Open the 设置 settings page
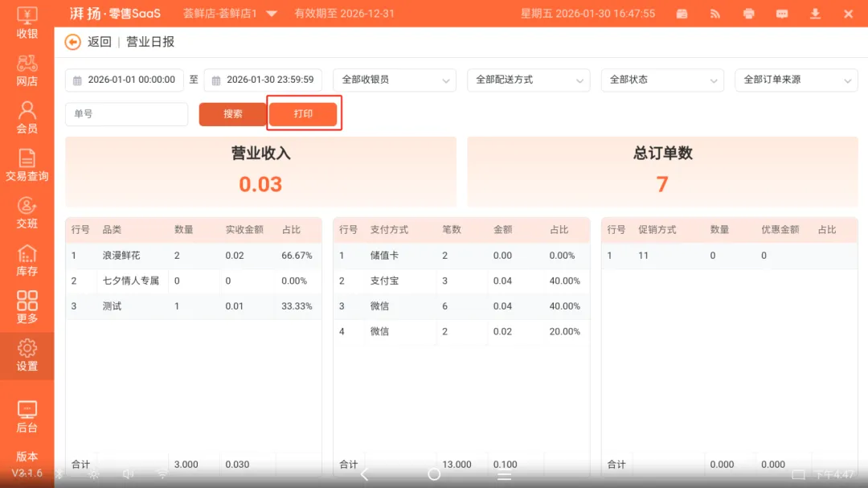 (27, 355)
